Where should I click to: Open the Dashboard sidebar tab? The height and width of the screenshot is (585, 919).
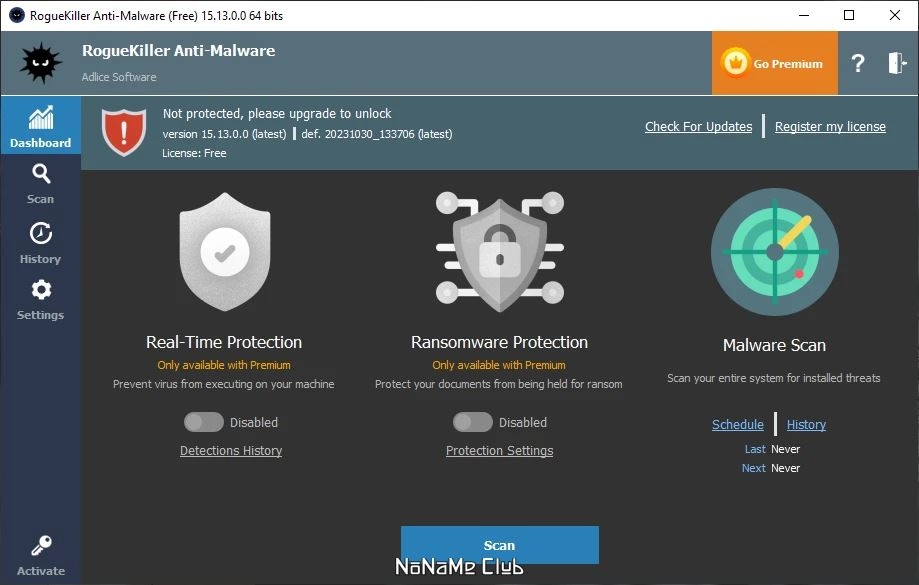tap(40, 126)
